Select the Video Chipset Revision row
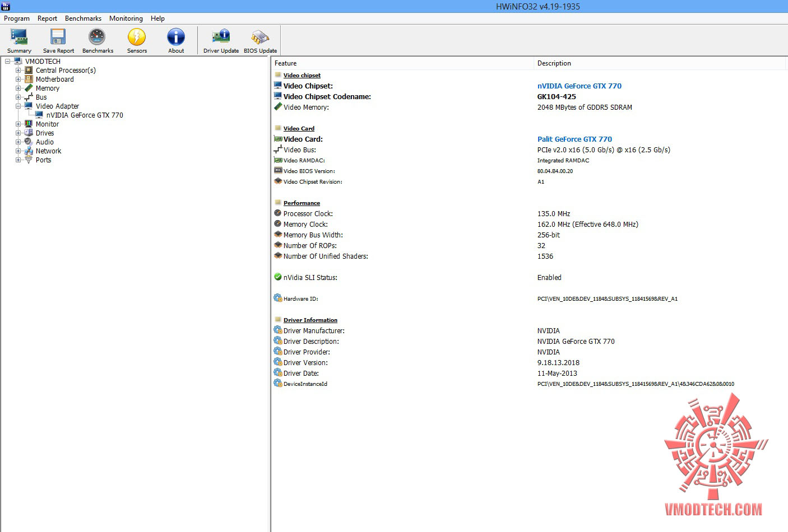 click(529, 181)
